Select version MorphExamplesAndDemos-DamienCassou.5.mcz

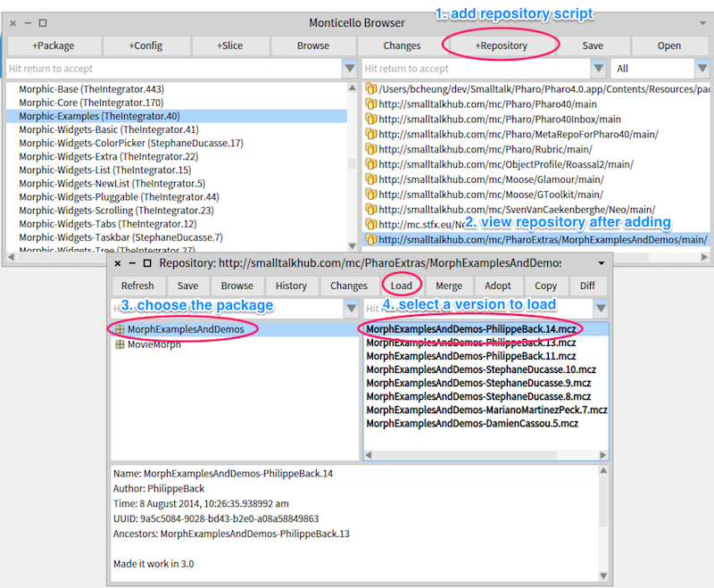click(x=486, y=423)
